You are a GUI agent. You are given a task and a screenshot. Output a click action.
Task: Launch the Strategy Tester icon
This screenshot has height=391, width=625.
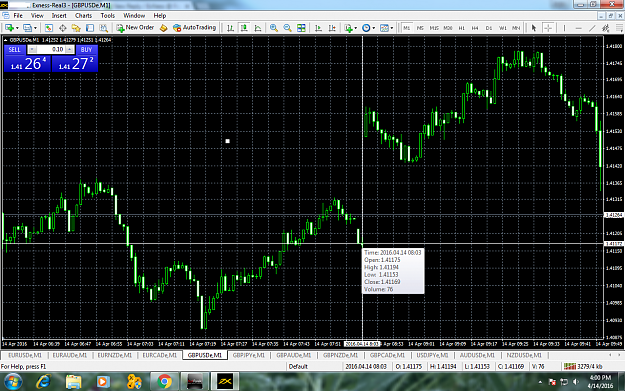coord(104,28)
